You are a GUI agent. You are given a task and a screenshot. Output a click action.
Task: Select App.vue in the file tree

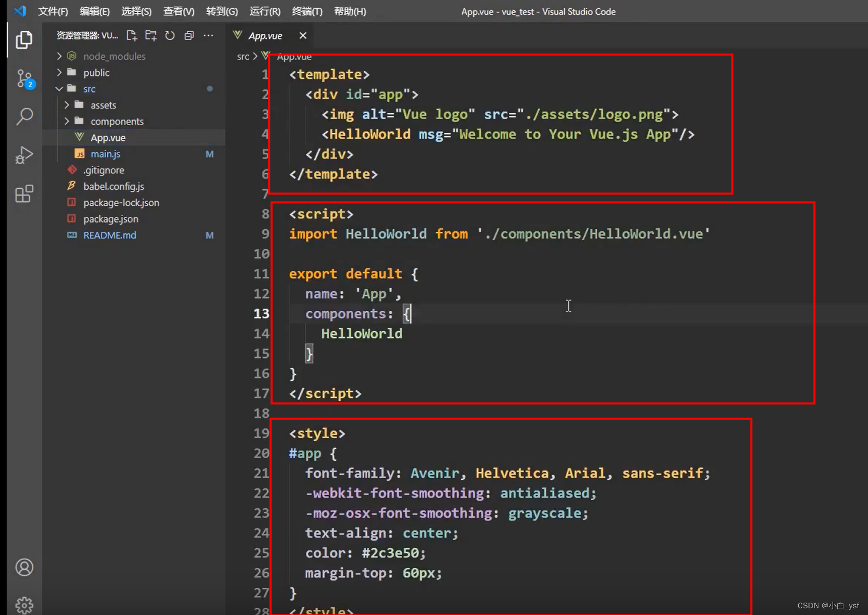pos(134,137)
